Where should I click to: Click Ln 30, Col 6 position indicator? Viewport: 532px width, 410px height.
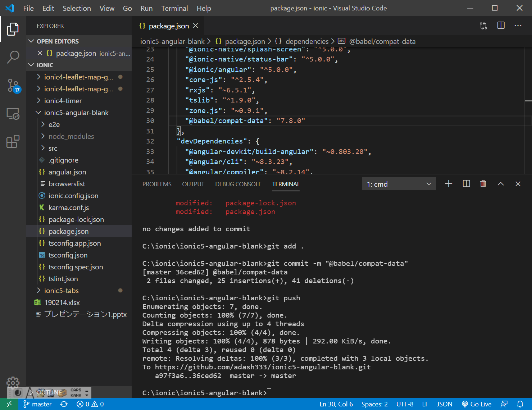pyautogui.click(x=336, y=404)
